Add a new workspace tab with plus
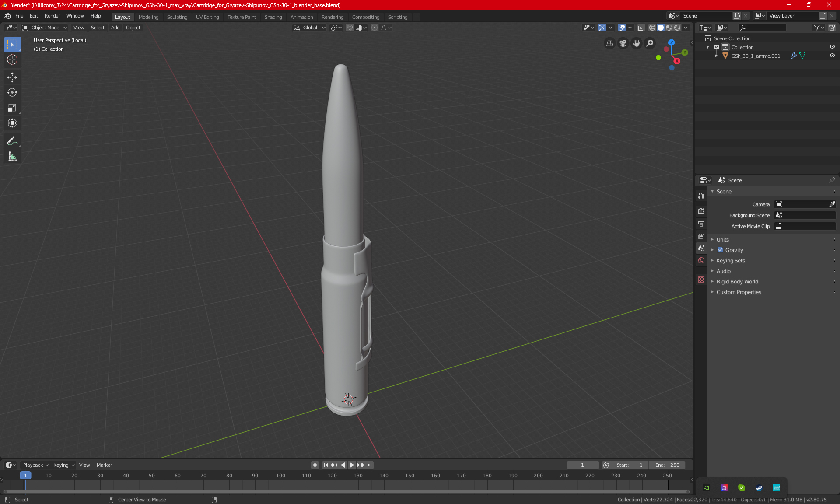This screenshot has width=840, height=504. [x=416, y=17]
